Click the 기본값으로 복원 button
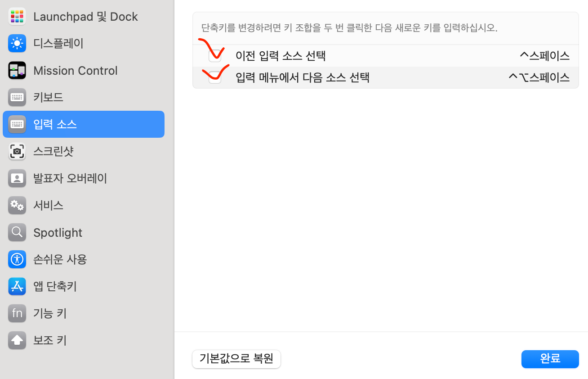 coord(236,359)
